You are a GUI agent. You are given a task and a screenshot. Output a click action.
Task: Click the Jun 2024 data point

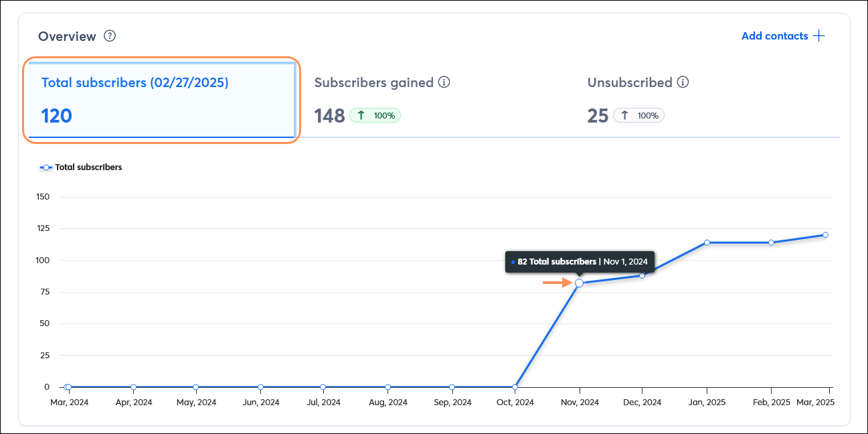(x=260, y=387)
